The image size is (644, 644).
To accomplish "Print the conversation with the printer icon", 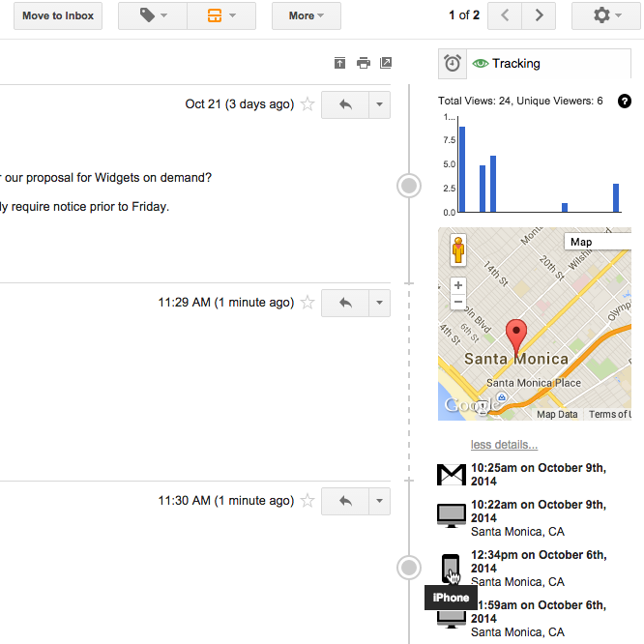I will click(x=364, y=64).
